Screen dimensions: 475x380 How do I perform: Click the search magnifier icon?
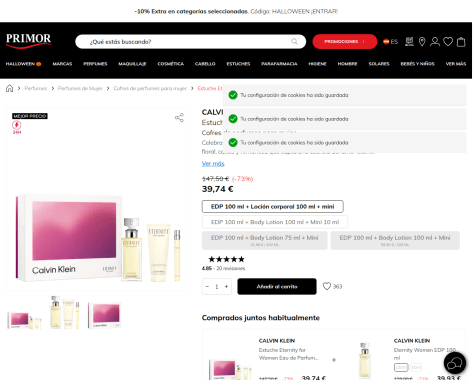(294, 41)
